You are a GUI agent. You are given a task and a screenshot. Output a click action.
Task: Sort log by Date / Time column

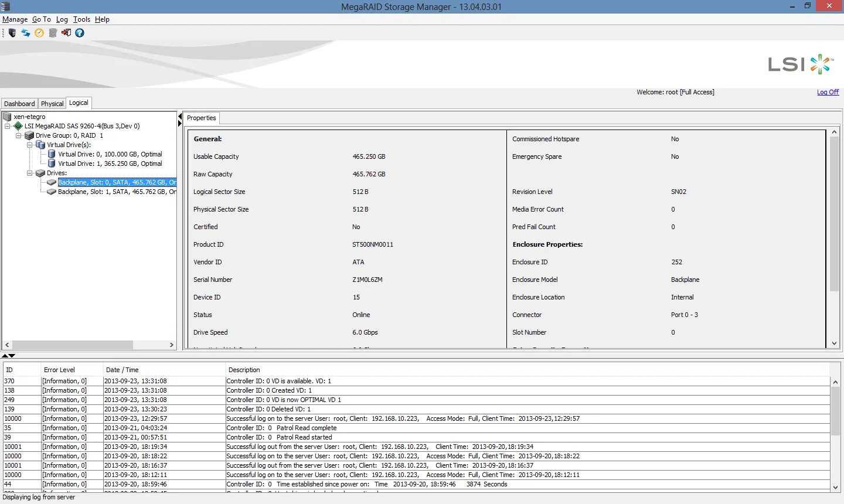click(164, 370)
